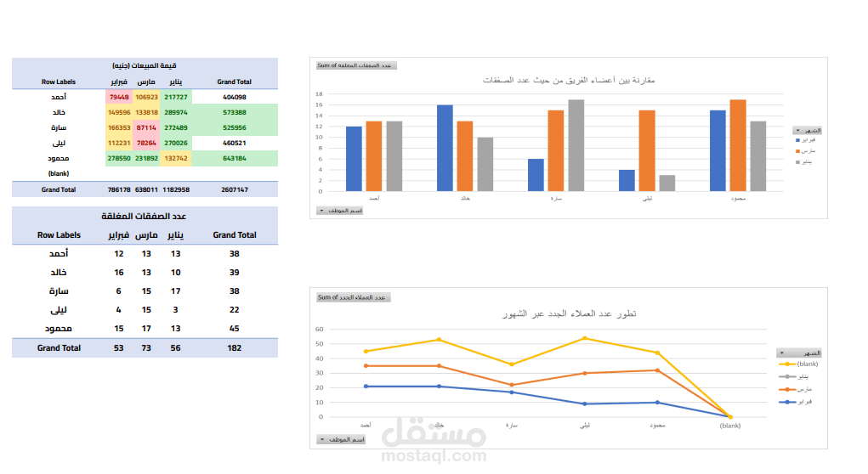The height and width of the screenshot is (474, 868).
Task: Select the فبراير legend entry in the line chart
Action: point(796,402)
